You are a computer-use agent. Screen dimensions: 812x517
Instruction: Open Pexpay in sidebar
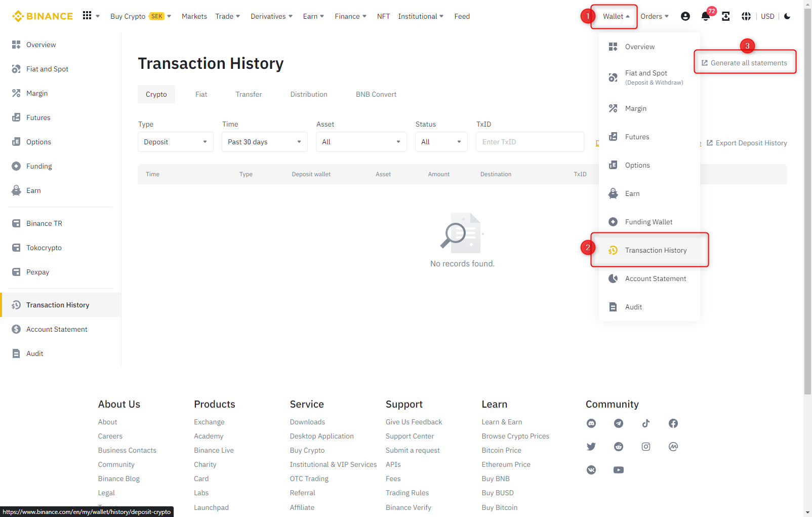pyautogui.click(x=61, y=272)
